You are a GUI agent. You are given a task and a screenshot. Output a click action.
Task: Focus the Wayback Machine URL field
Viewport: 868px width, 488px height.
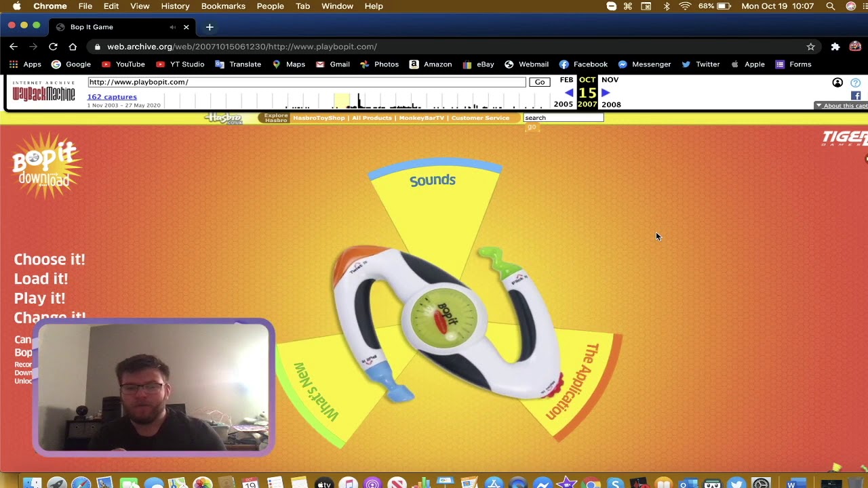[x=307, y=82]
